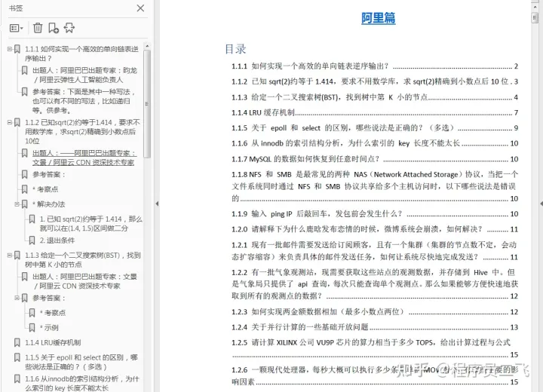This screenshot has height=392, width=543.
Task: Go to TOC entry 1.1.4 LRU 缓存机制
Action: coord(375,112)
